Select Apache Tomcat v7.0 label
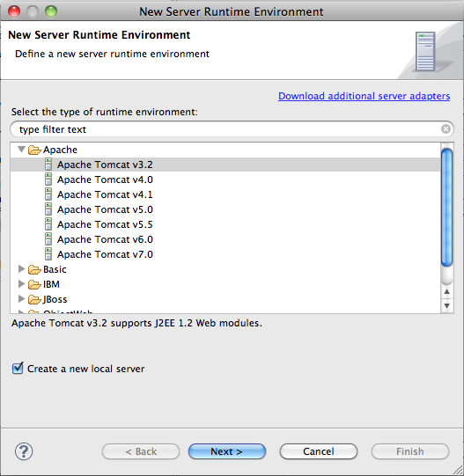Viewport: 464px width, 476px height. 105,254
